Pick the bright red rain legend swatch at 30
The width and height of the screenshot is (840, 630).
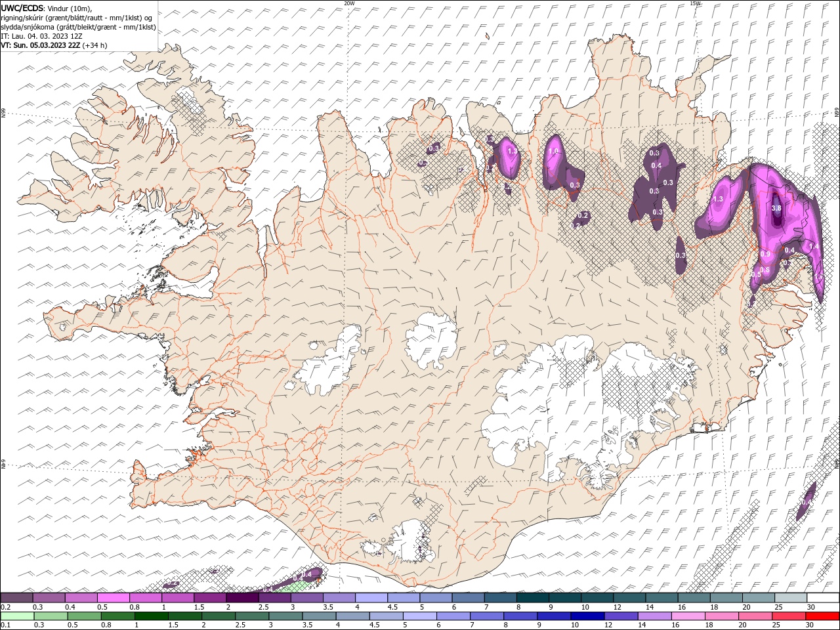(x=822, y=616)
